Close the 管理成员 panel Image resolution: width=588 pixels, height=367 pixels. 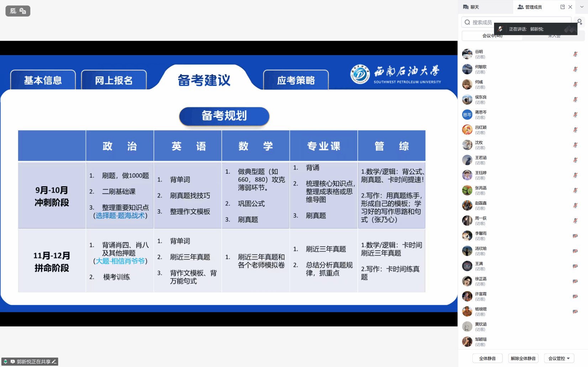tap(570, 7)
